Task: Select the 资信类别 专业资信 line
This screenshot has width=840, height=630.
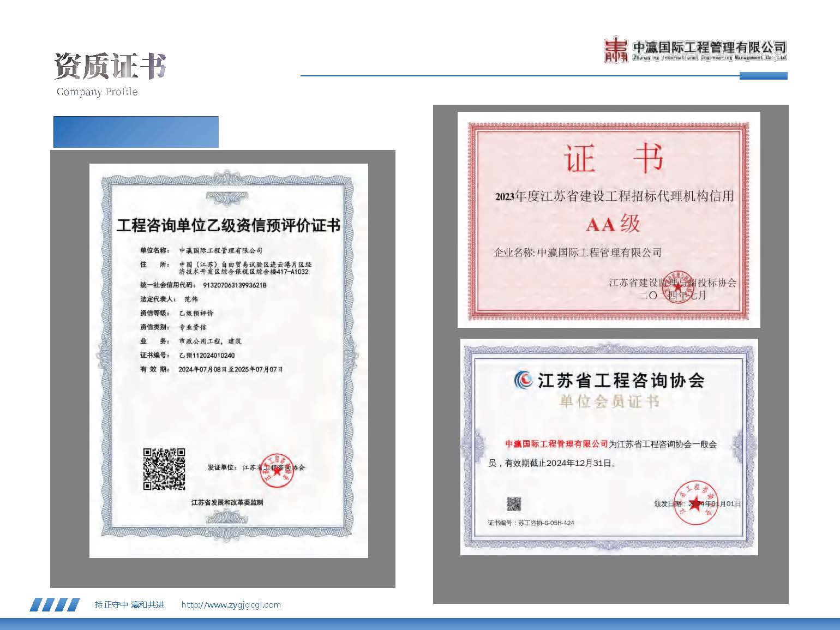Action: (x=173, y=327)
